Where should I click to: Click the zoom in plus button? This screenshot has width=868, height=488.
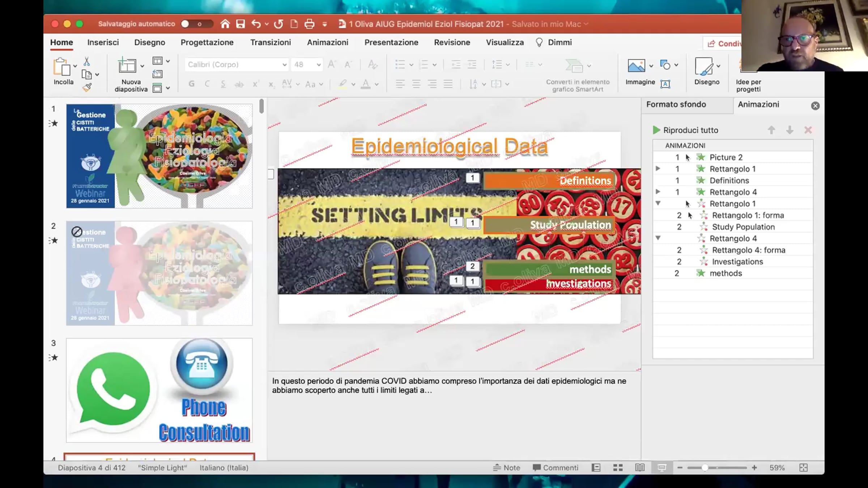[754, 468]
